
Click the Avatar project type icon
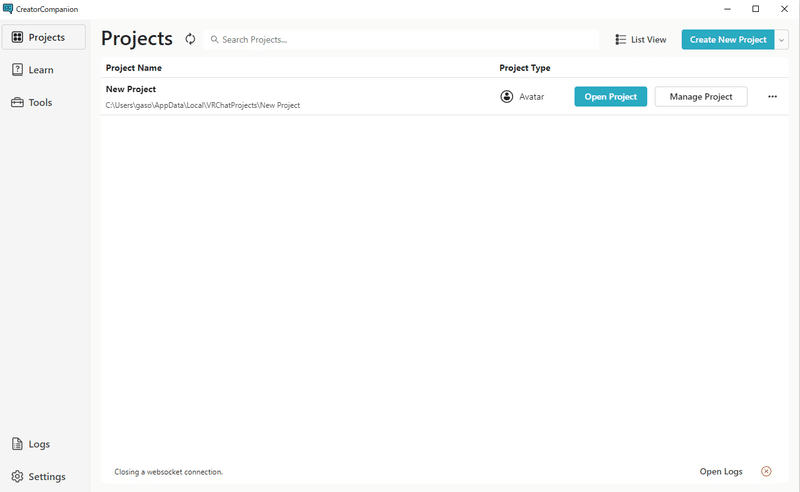coord(507,96)
